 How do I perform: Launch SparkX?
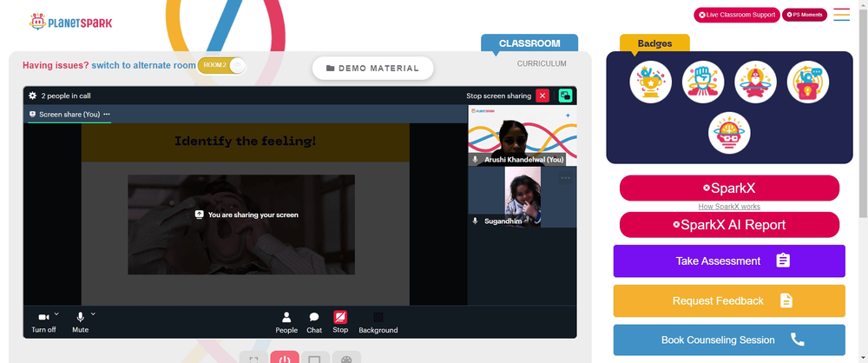pos(729,188)
